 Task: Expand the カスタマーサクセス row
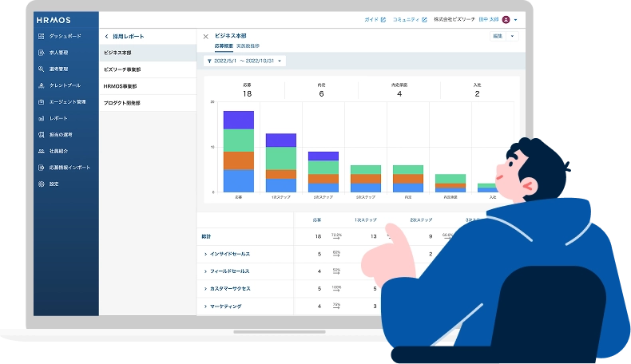click(x=205, y=288)
